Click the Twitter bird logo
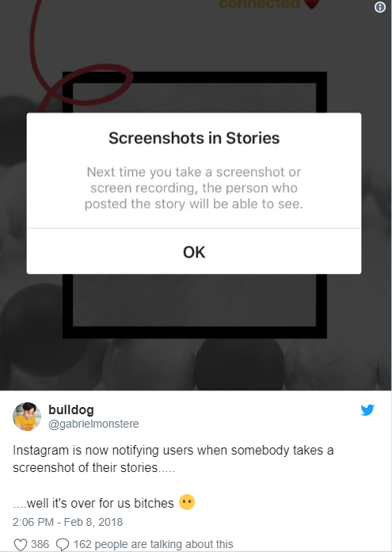The image size is (392, 552). pyautogui.click(x=367, y=409)
